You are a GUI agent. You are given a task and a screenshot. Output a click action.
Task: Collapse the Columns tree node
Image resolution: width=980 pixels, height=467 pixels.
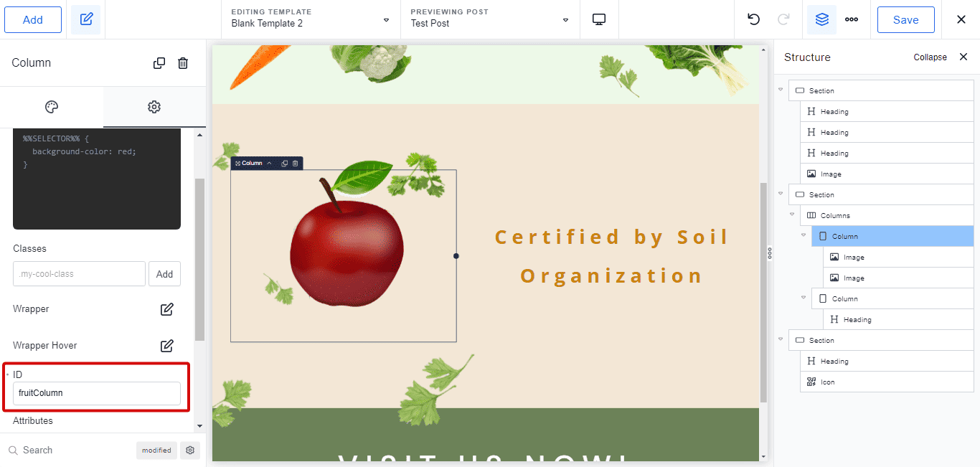coord(792,214)
